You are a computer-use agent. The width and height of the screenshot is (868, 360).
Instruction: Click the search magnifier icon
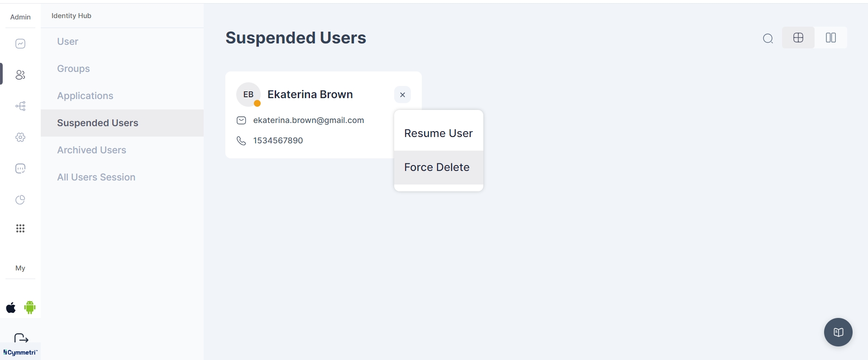[x=768, y=38]
